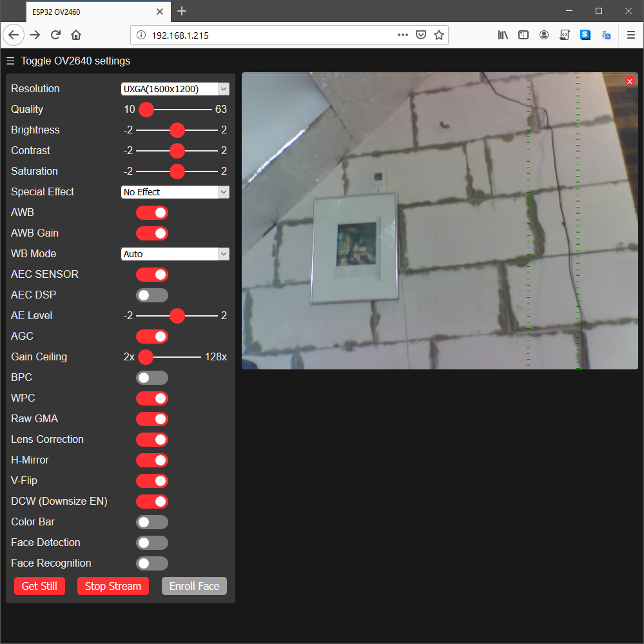
Task: Open a new browser tab
Action: tap(182, 11)
